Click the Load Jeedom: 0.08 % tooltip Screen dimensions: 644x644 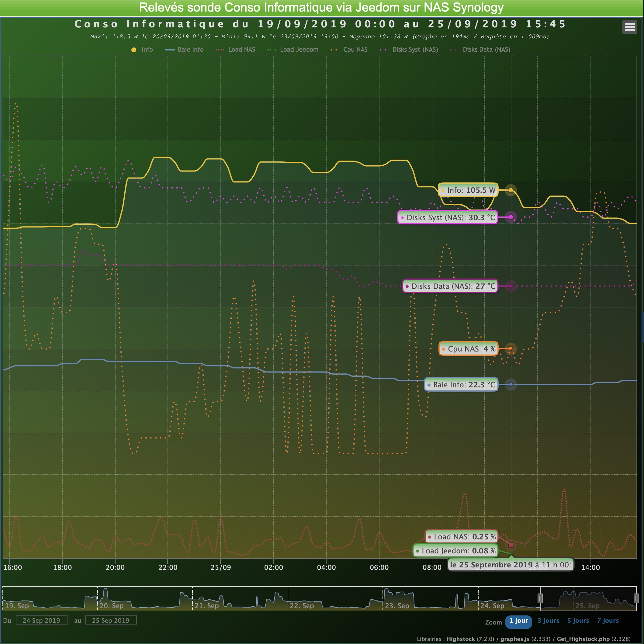(456, 551)
